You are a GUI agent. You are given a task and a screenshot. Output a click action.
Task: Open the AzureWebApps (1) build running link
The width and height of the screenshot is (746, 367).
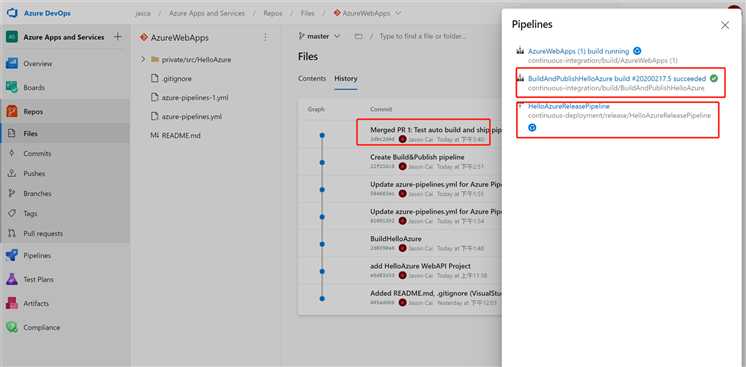(x=579, y=51)
